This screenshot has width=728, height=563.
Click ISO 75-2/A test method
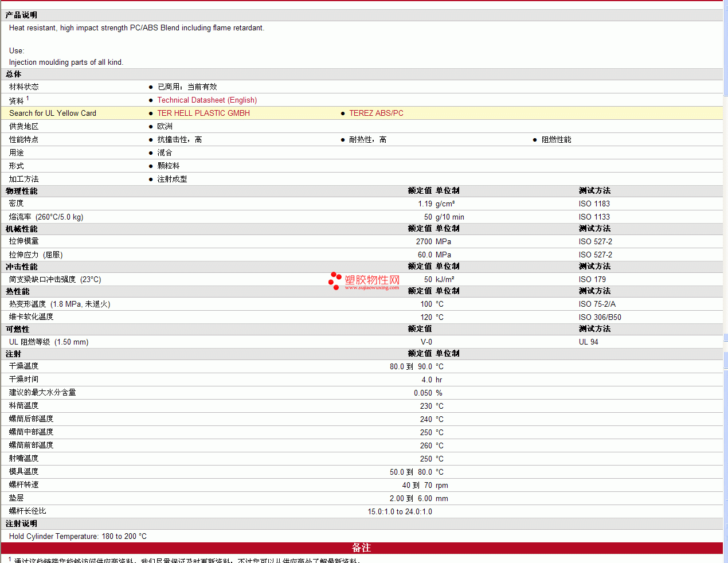tap(597, 304)
